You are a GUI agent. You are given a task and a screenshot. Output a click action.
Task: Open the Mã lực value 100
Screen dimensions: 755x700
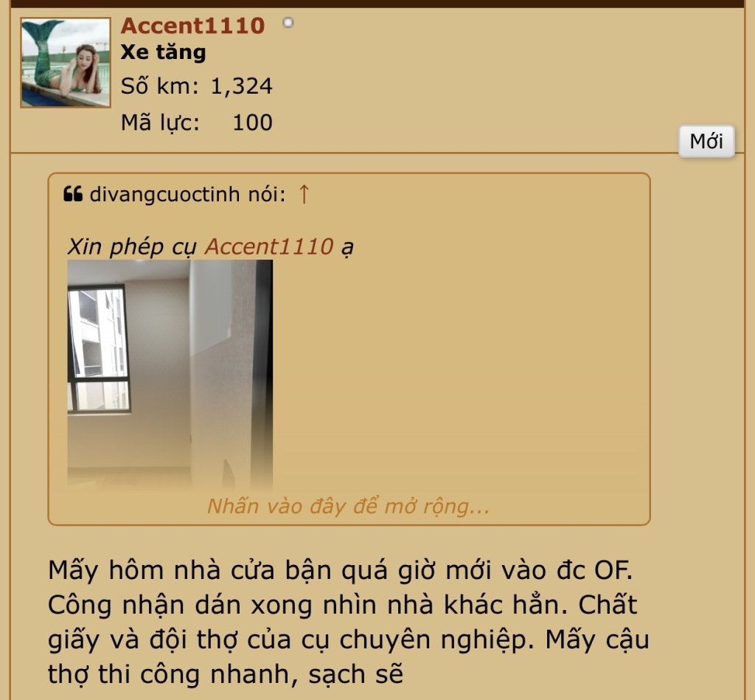pyautogui.click(x=252, y=123)
